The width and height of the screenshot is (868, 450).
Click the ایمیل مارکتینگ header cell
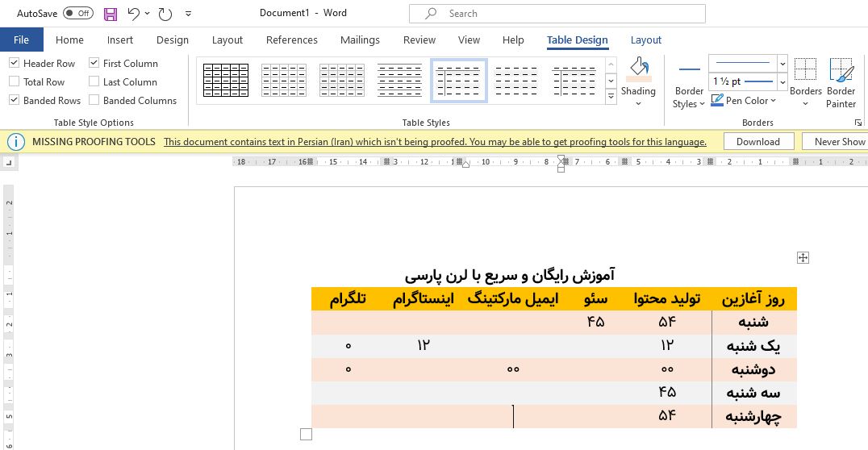click(x=513, y=299)
